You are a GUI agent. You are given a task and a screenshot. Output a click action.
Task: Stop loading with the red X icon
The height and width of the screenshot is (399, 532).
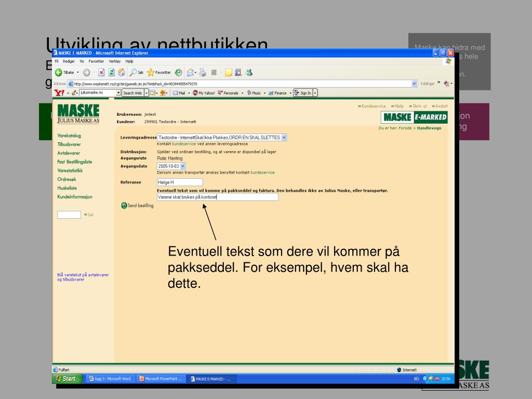101,72
